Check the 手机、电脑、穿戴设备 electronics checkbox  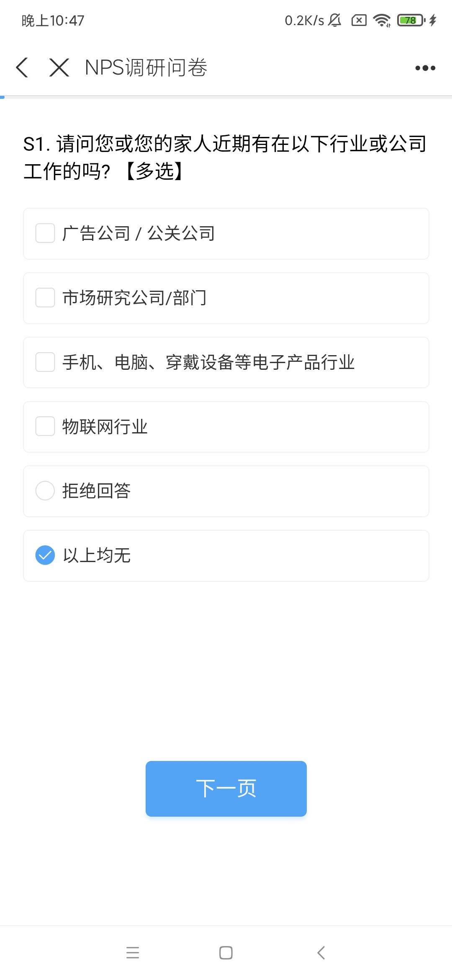tap(45, 362)
